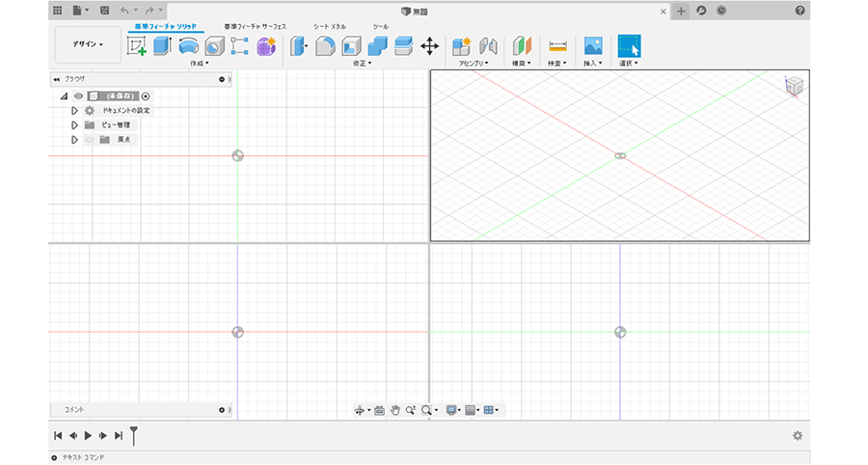Select the Fillet tool
This screenshot has width=868, height=465.
click(325, 45)
